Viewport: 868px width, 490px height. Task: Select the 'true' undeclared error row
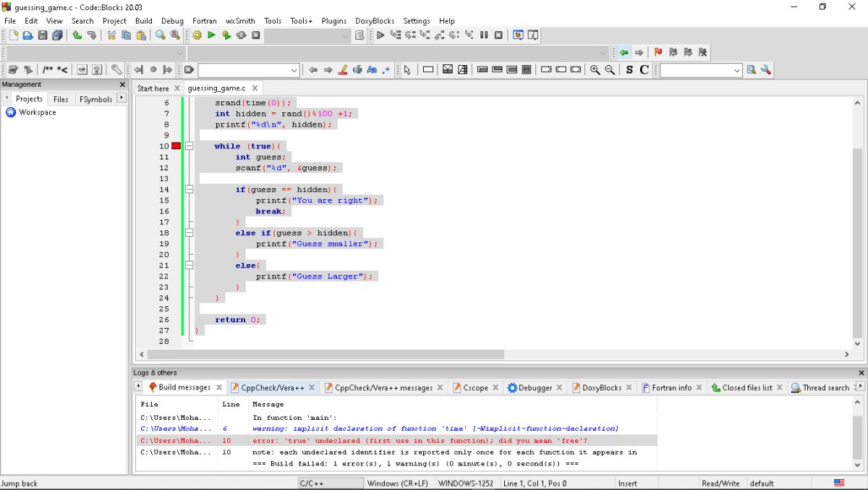(396, 441)
